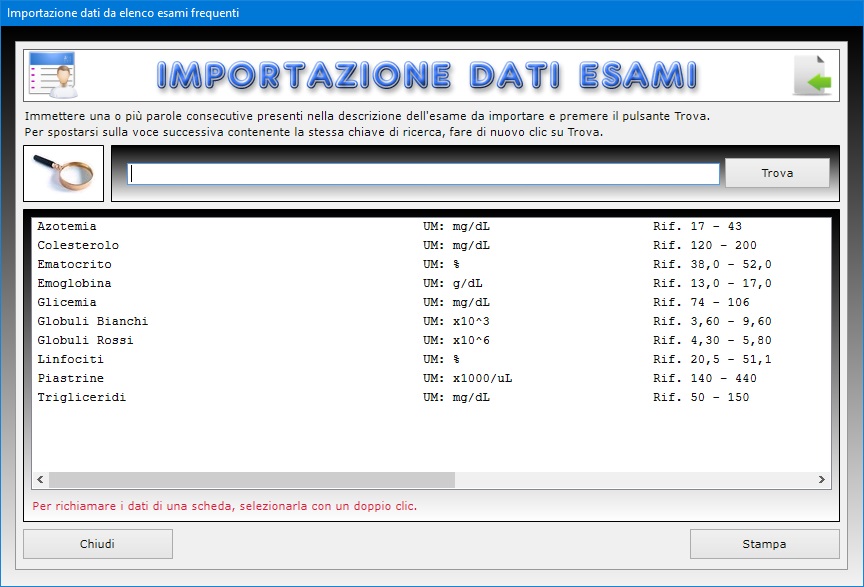Screen dimensions: 864x587
Task: Click the unit UM: x10^6
Action: 456,340
